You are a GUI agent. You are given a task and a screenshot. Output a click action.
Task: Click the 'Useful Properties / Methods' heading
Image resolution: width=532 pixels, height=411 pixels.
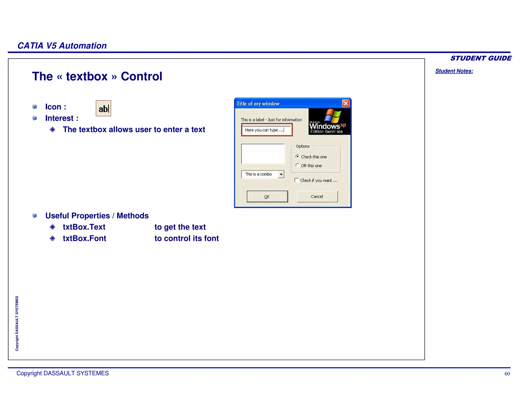(x=97, y=216)
